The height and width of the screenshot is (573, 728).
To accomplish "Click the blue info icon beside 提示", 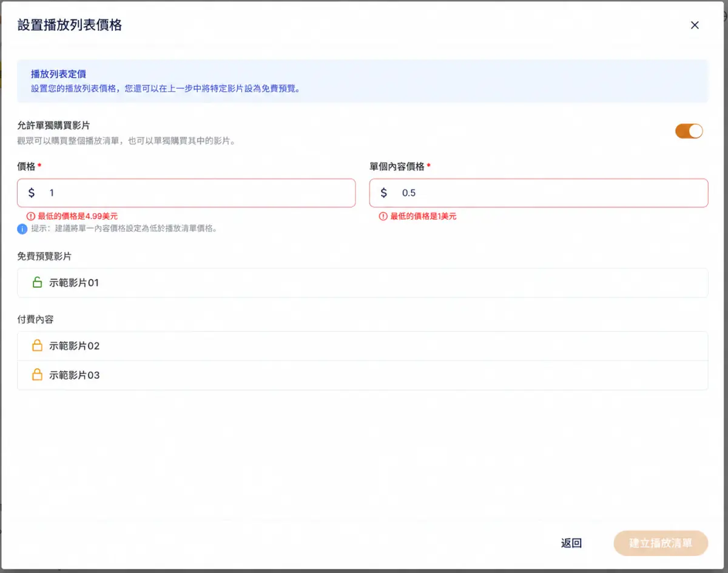I will [x=22, y=229].
